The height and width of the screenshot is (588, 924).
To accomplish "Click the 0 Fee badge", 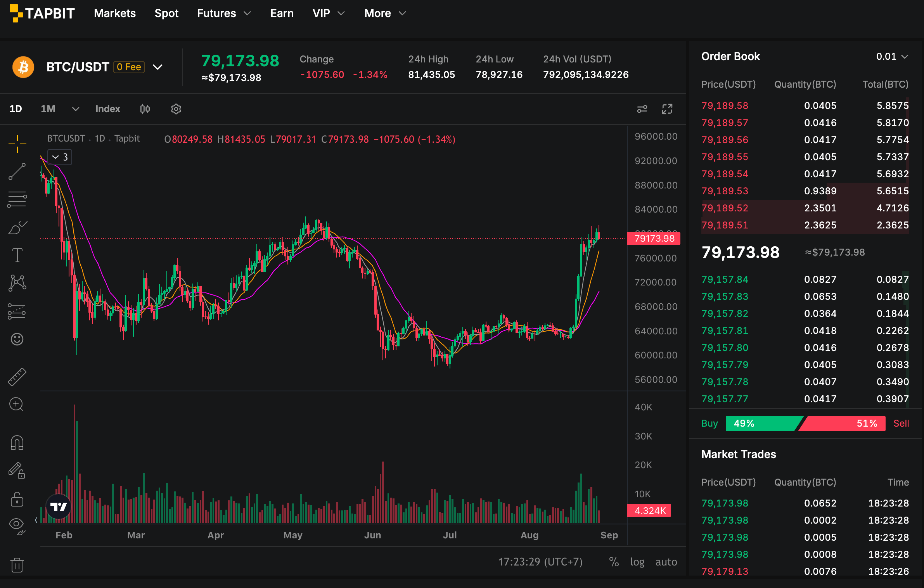I will click(x=129, y=67).
